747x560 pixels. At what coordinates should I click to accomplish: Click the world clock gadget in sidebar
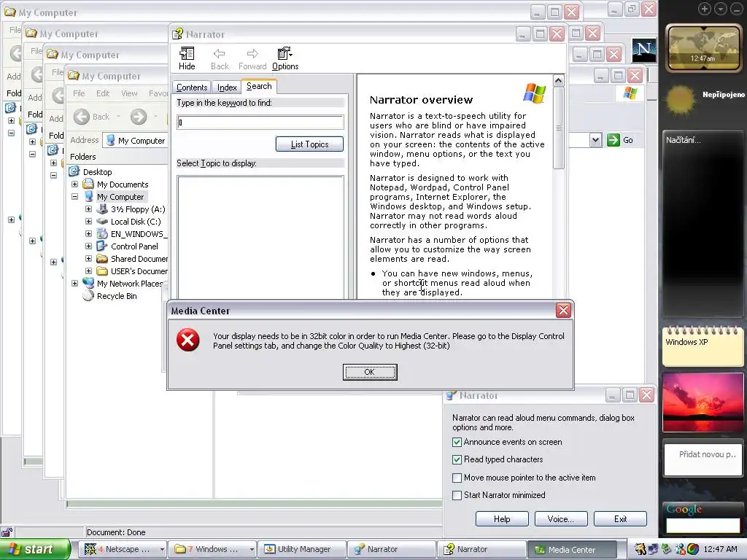click(x=703, y=48)
